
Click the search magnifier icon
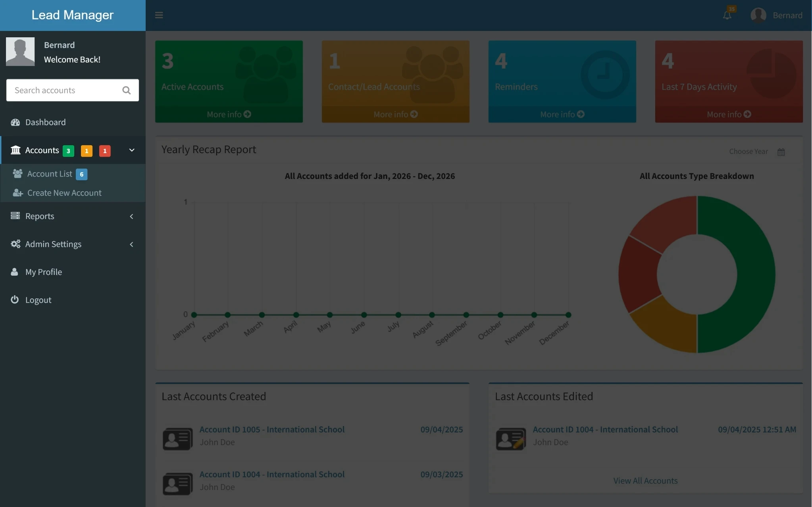[x=126, y=90]
